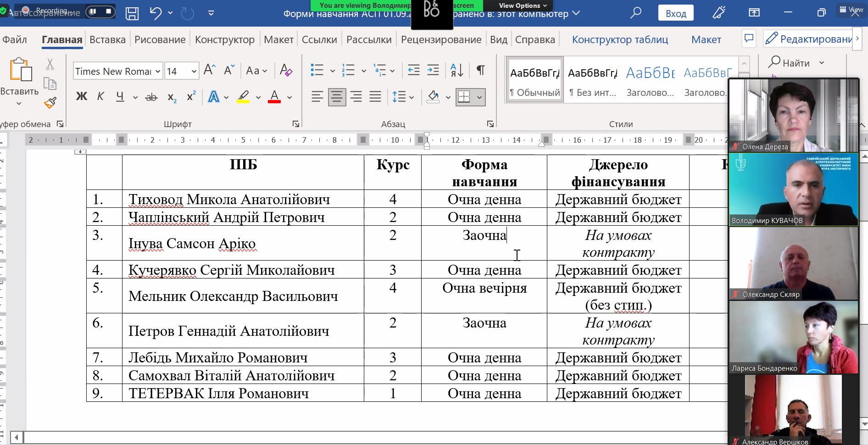Click the Undo arrow icon
The height and width of the screenshot is (445, 868).
(x=156, y=13)
